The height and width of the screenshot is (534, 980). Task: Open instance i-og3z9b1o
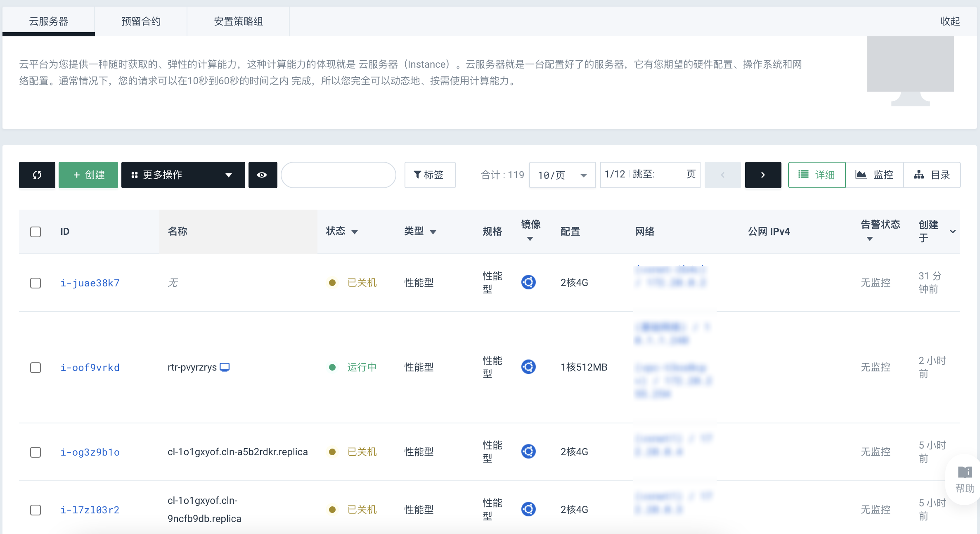pyautogui.click(x=90, y=452)
